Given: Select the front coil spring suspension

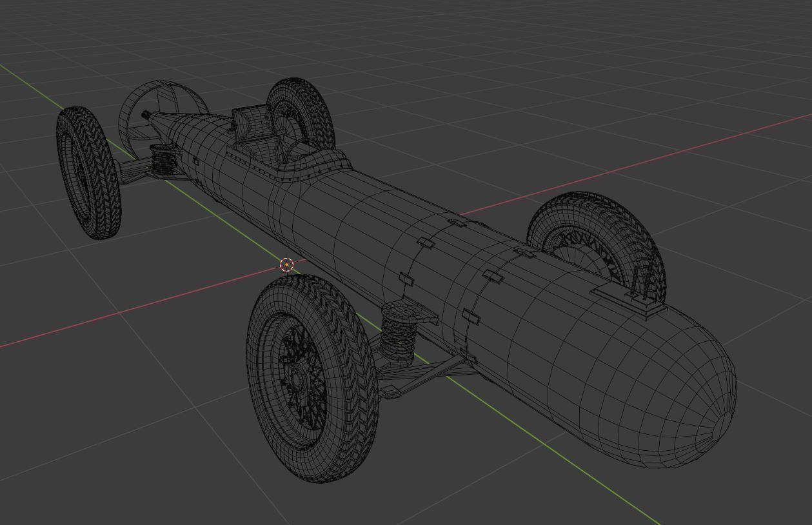Looking at the screenshot, I should (399, 336).
